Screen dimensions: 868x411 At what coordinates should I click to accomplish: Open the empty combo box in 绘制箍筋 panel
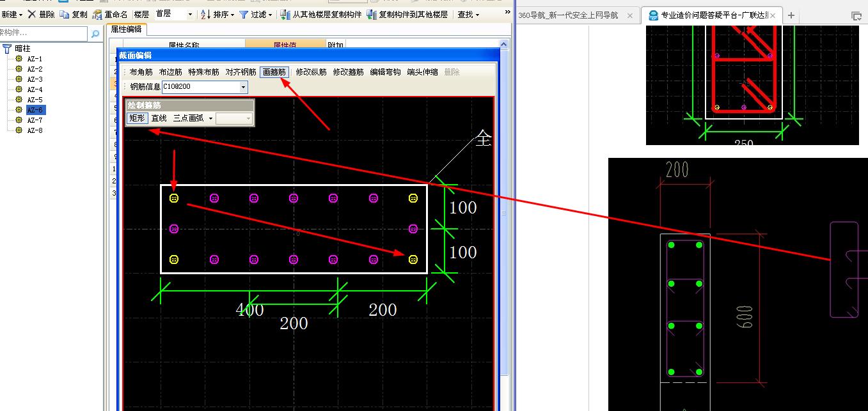pyautogui.click(x=234, y=118)
